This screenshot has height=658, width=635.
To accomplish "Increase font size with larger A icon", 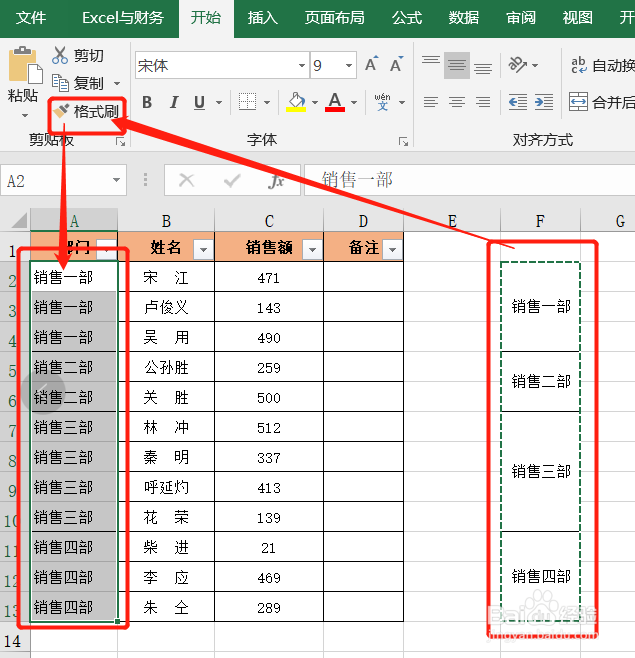I will (x=371, y=65).
